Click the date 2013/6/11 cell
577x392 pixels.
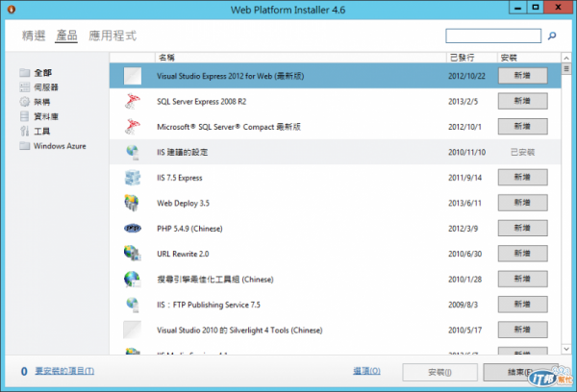click(464, 203)
